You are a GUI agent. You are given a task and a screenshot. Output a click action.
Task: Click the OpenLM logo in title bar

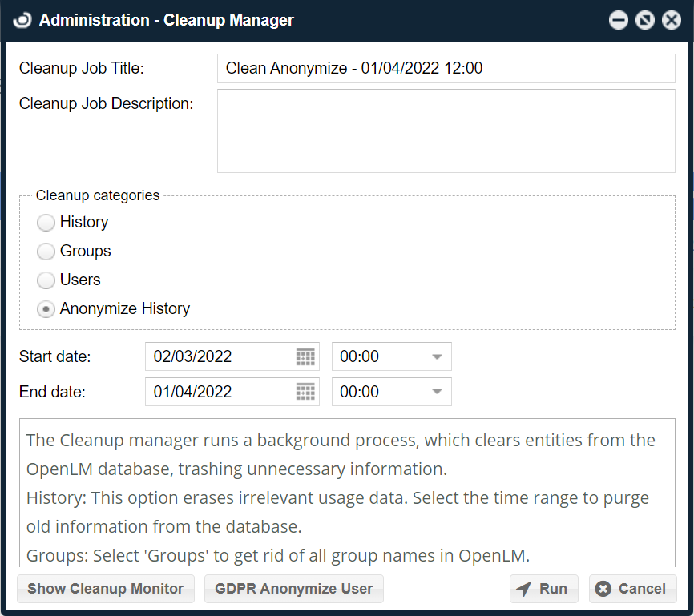(23, 21)
